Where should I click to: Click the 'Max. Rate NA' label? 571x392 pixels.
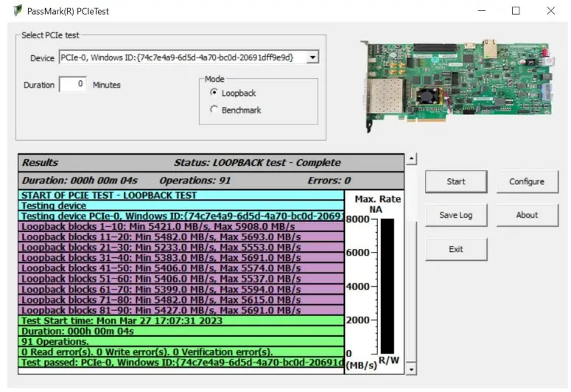[378, 204]
